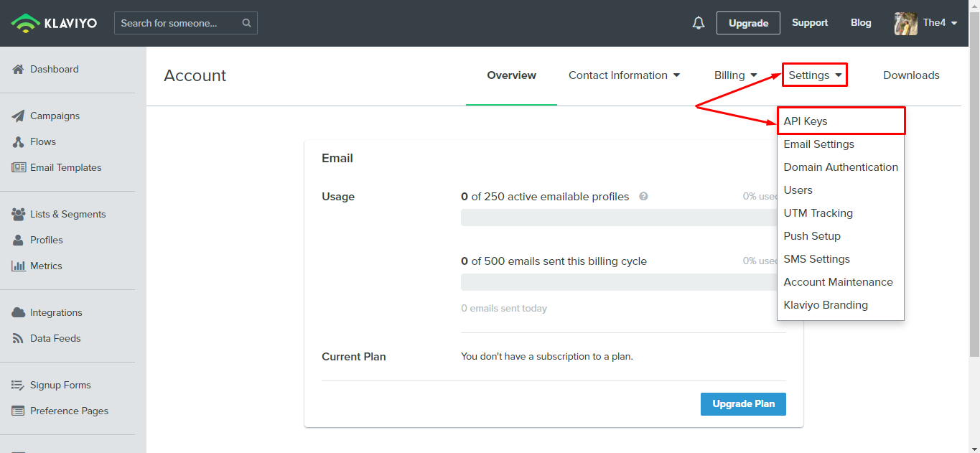The height and width of the screenshot is (453, 980).
Task: Click the search magnifier icon
Action: [x=246, y=23]
